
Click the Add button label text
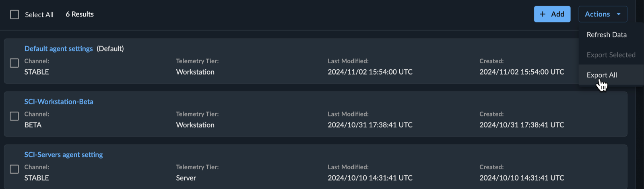[x=557, y=14]
